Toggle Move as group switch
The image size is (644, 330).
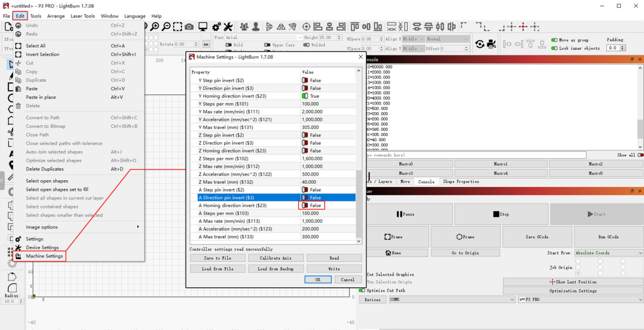pos(555,40)
